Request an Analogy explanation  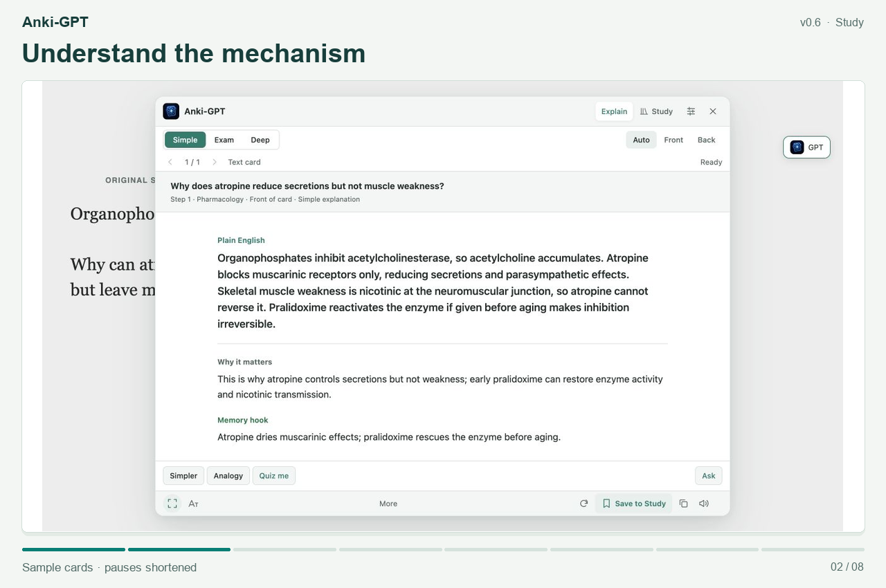point(228,476)
